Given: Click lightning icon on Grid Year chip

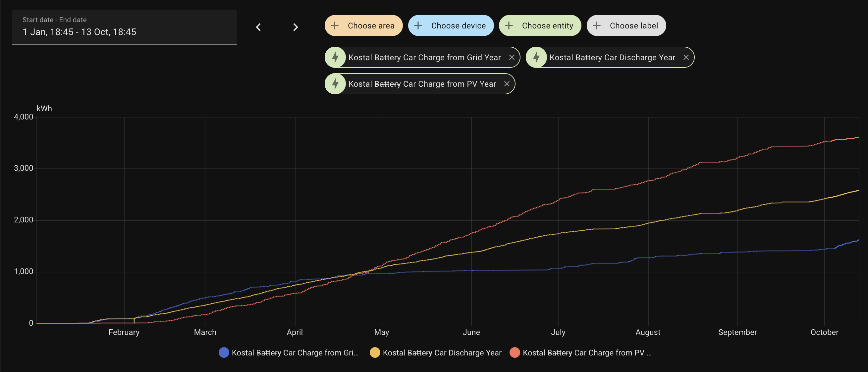Looking at the screenshot, I should pos(335,57).
